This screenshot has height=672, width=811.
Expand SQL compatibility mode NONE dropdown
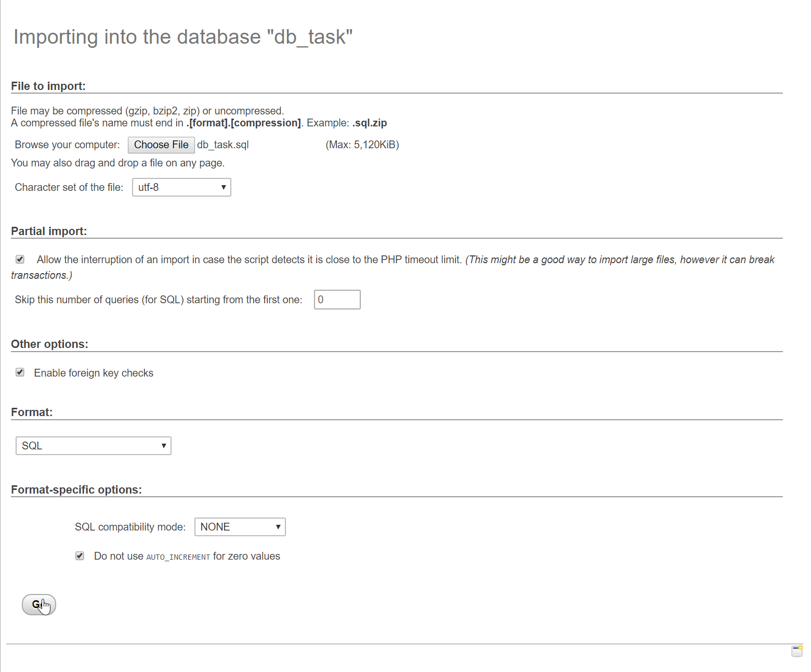coord(240,527)
